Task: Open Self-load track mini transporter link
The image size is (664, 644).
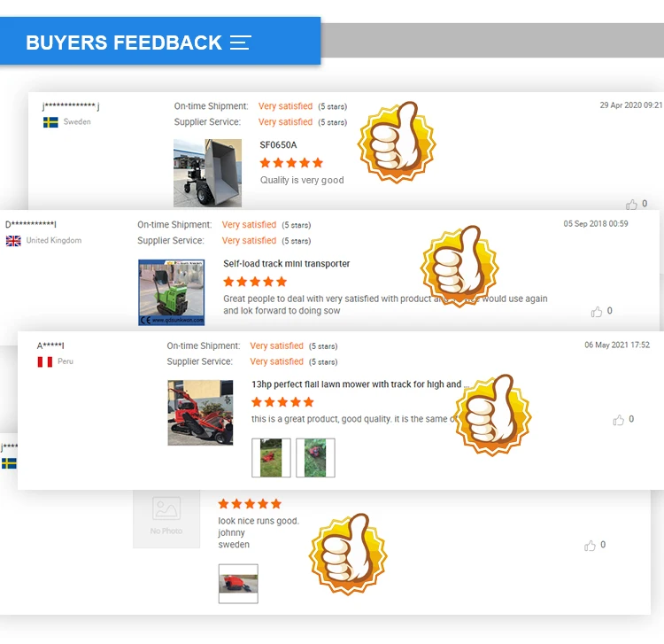Action: point(287,263)
